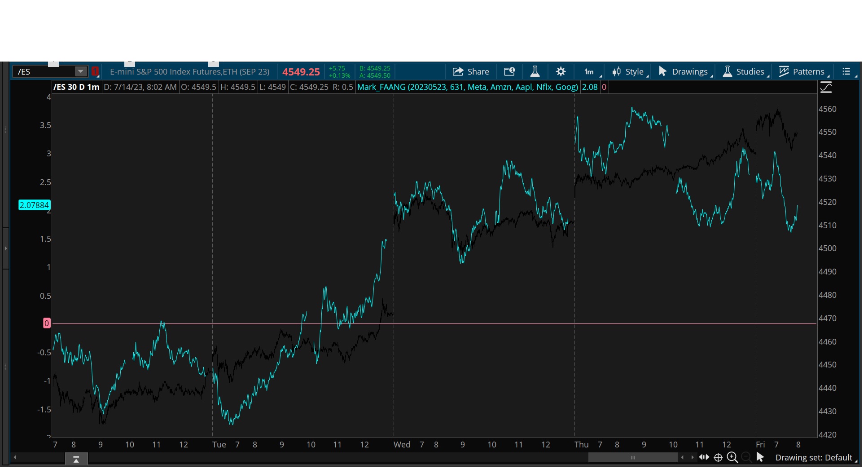Viewport: 868px width, 469px height.
Task: Open the chart list menu icon
Action: tap(846, 71)
